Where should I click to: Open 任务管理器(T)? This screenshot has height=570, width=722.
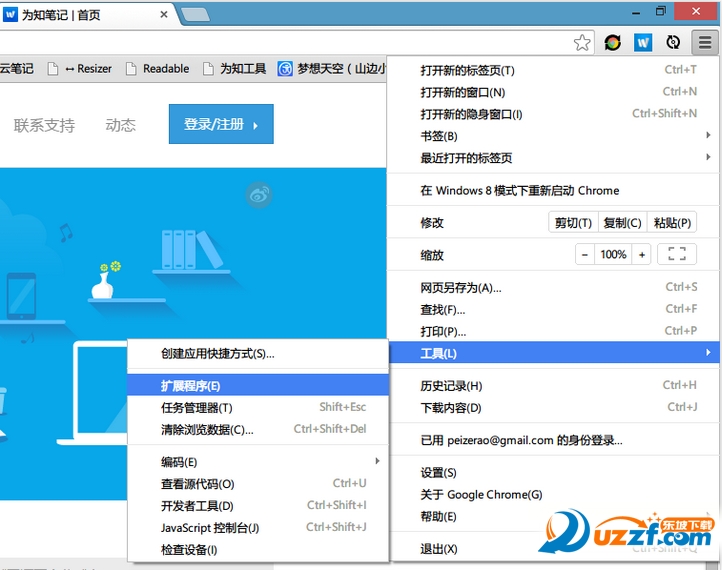(258, 407)
